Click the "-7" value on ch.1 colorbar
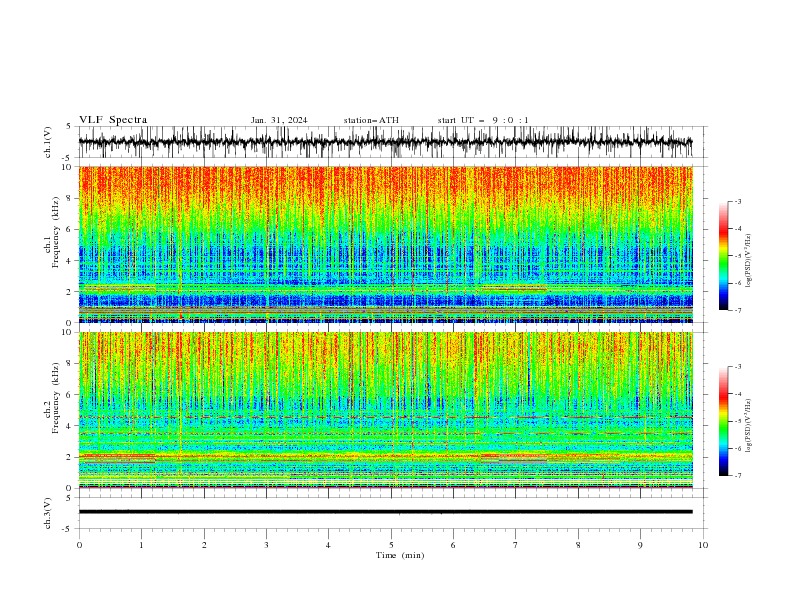Viewport: 792px width, 612px height. [x=737, y=310]
